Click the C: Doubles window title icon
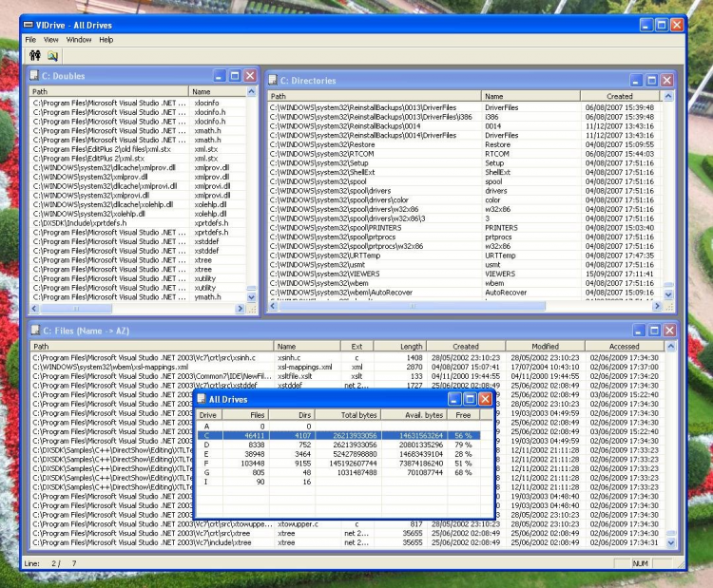The width and height of the screenshot is (713, 588). coord(34,76)
